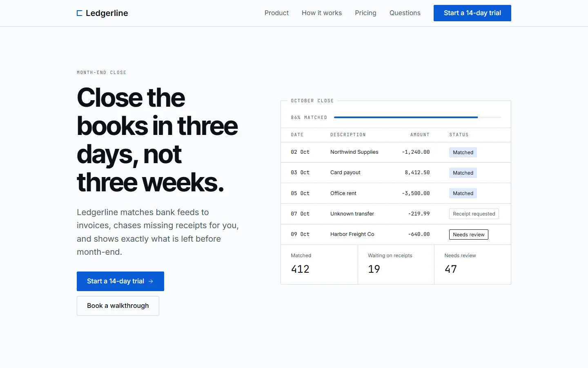Screen dimensions: 588x368
Task: Click the Ledgerline bracket logo icon
Action: tap(80, 13)
